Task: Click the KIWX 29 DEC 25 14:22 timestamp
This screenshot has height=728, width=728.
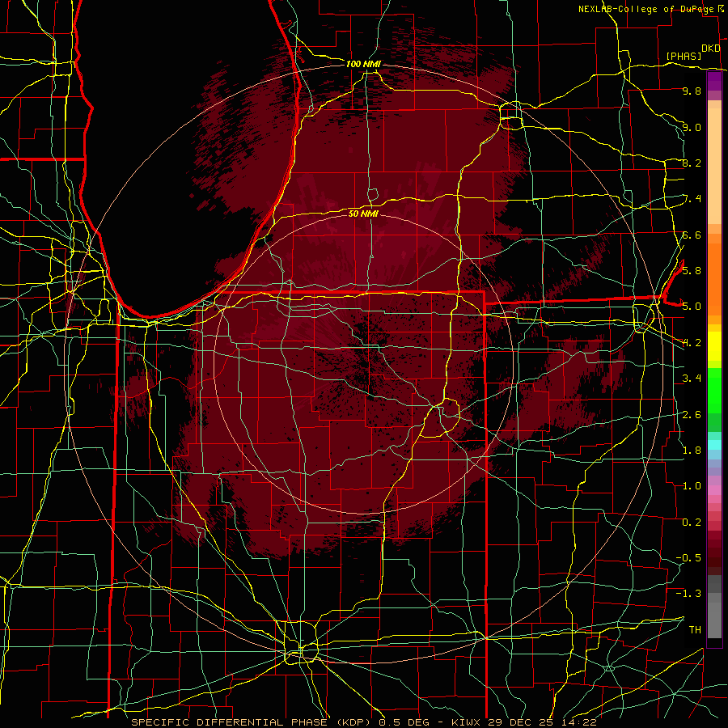Action: [x=523, y=722]
